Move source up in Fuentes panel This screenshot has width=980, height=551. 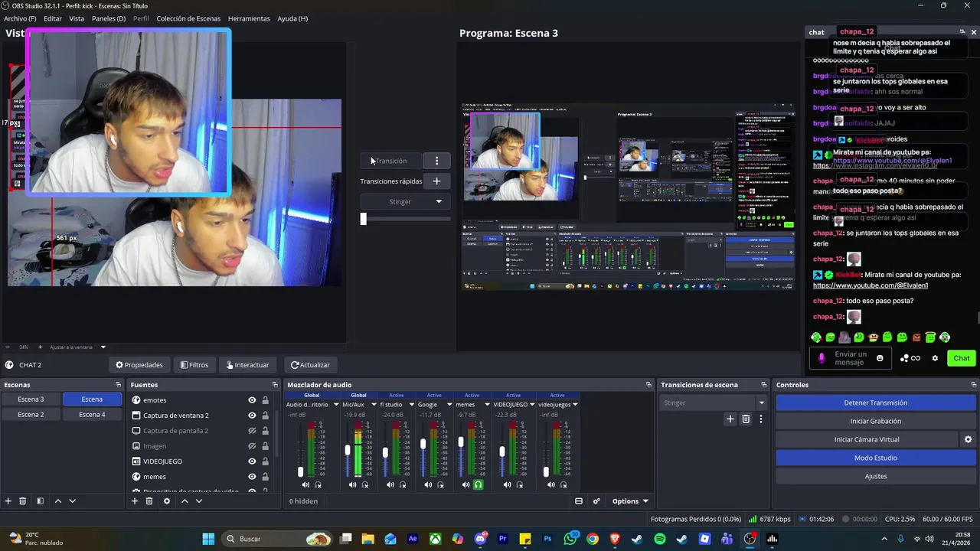[x=185, y=501]
